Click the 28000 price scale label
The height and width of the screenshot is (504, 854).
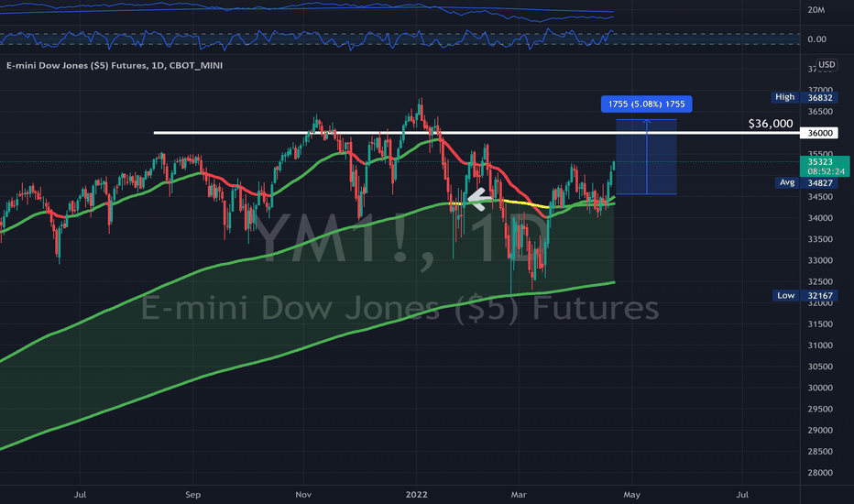[820, 473]
